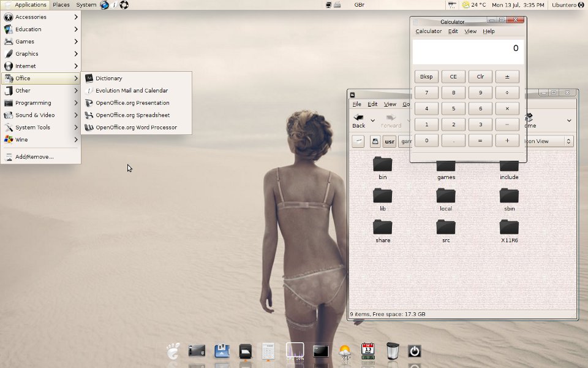Click the × multiply button in Calculator
The width and height of the screenshot is (588, 368).
click(507, 109)
